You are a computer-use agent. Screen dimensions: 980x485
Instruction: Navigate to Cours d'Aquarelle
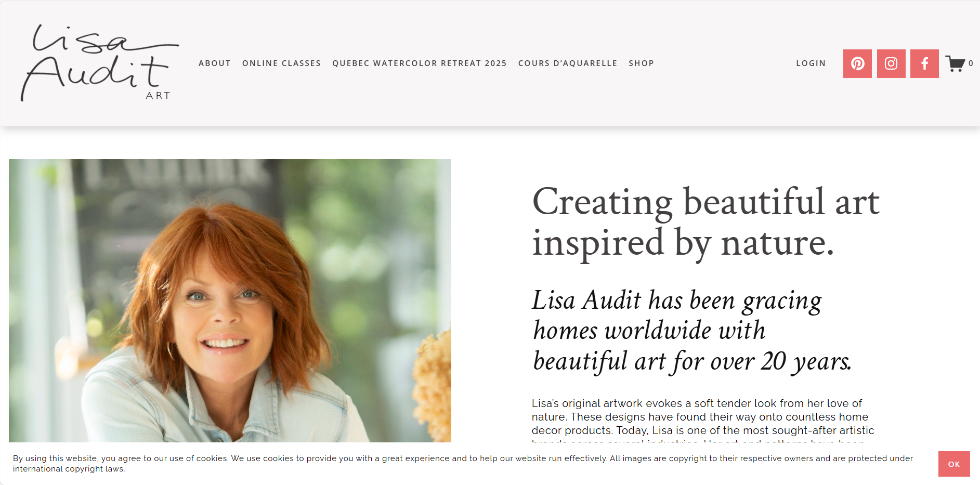[x=567, y=63]
